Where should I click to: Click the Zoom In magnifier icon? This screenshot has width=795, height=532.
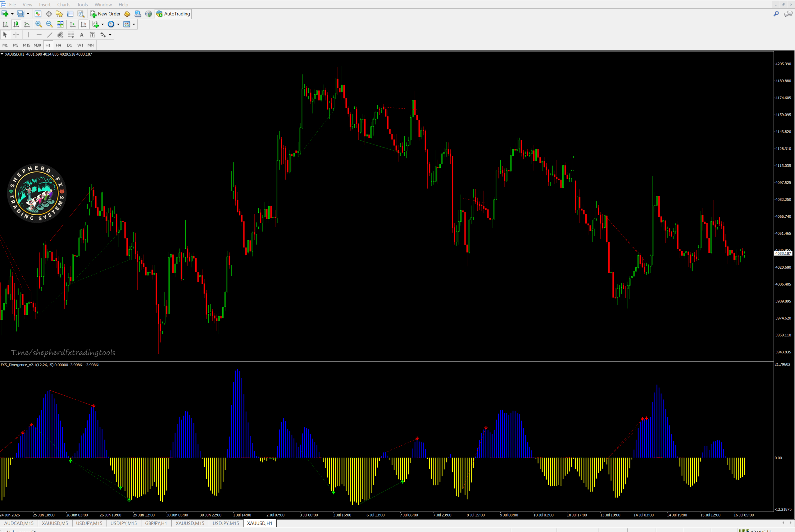39,24
